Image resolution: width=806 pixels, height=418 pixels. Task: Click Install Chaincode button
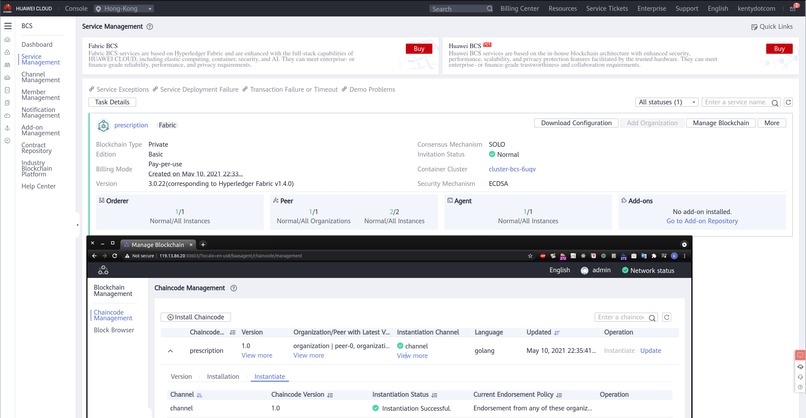[196, 317]
